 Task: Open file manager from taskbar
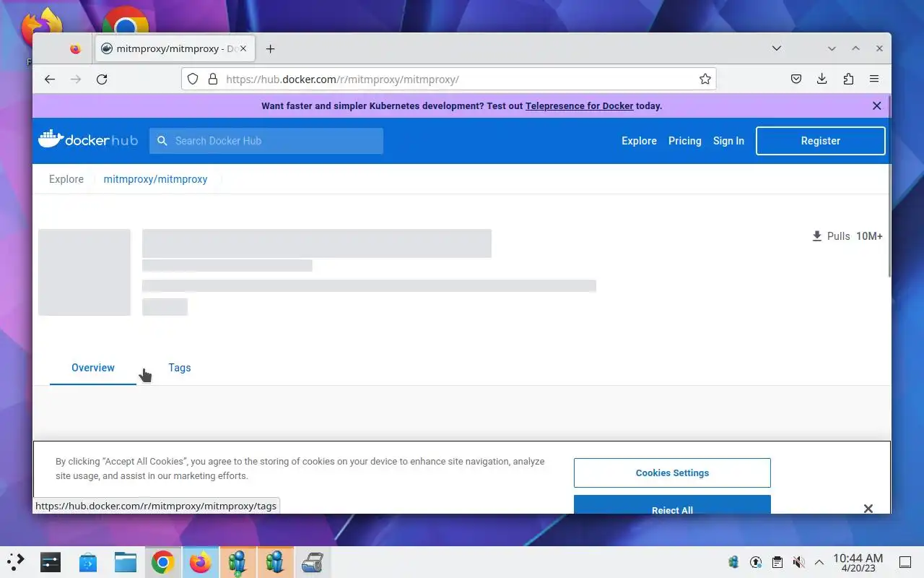pos(126,561)
